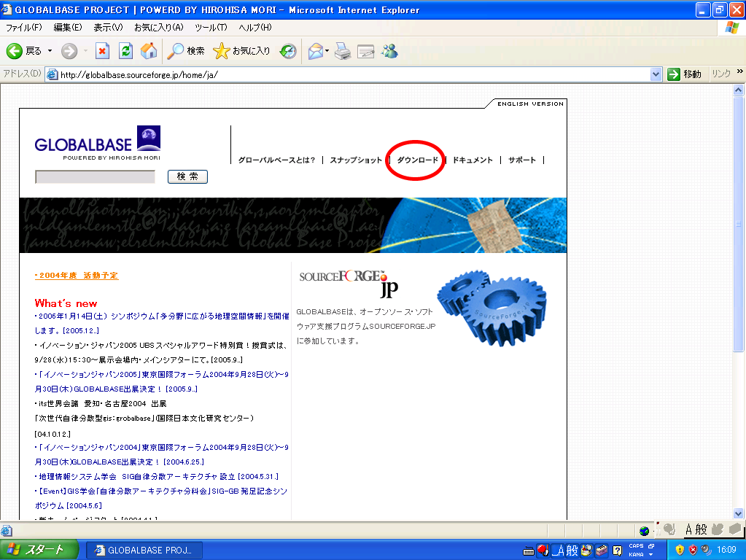Click the URL address field
Screen dimensions: 746x560
click(x=354, y=74)
